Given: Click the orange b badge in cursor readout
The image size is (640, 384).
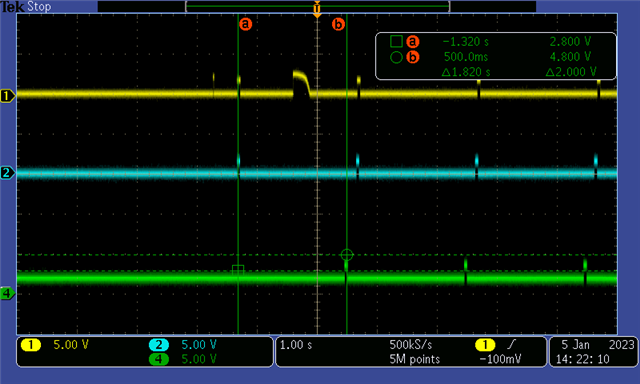Looking at the screenshot, I should tap(413, 57).
